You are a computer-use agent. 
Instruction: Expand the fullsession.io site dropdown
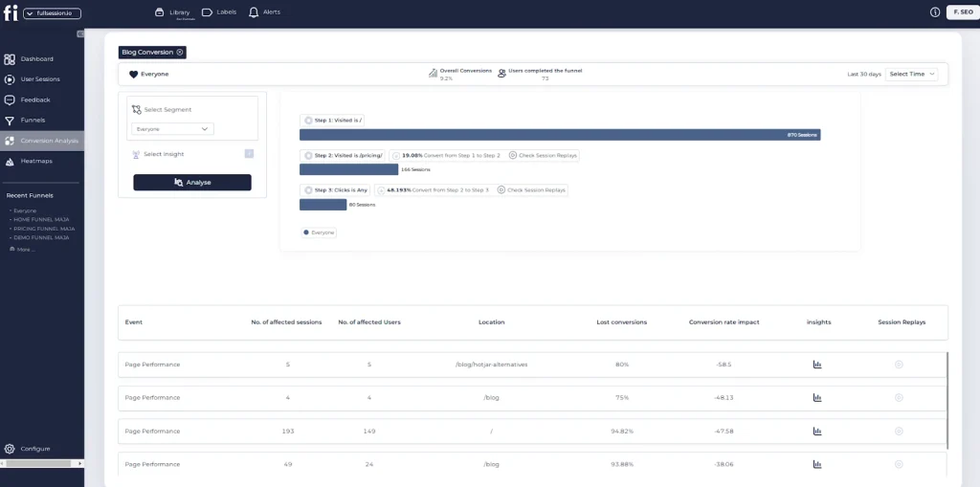click(x=52, y=13)
